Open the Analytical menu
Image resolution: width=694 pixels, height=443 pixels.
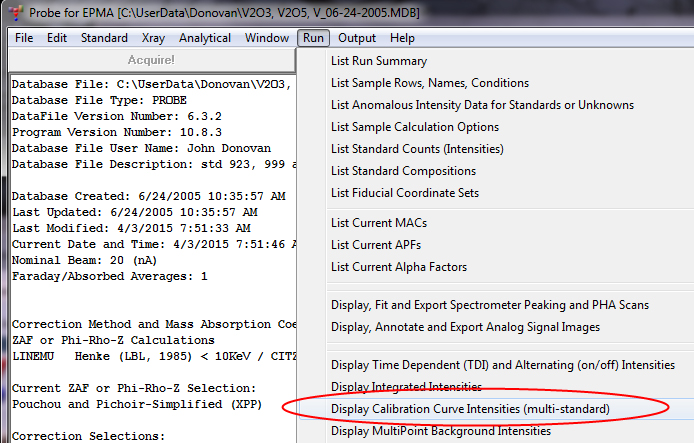point(205,38)
